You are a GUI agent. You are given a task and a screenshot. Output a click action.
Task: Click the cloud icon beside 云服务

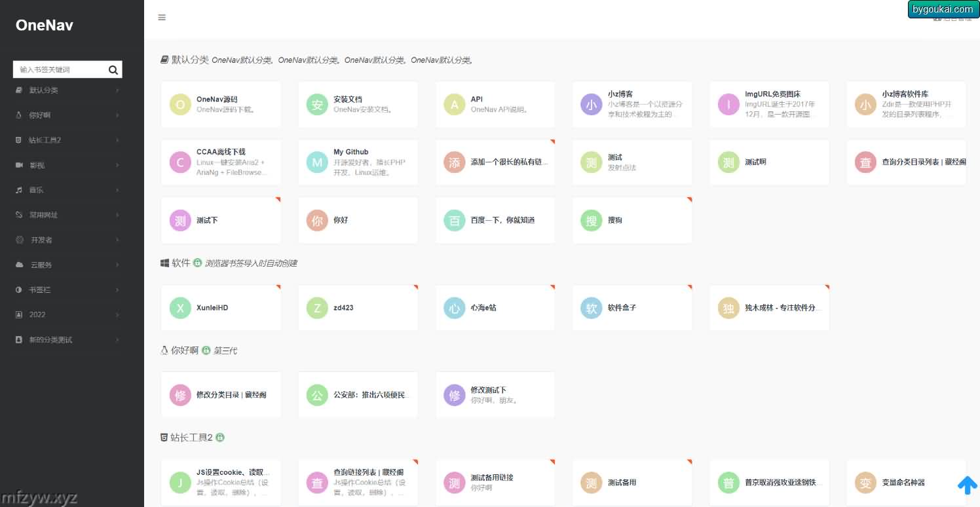(x=19, y=265)
